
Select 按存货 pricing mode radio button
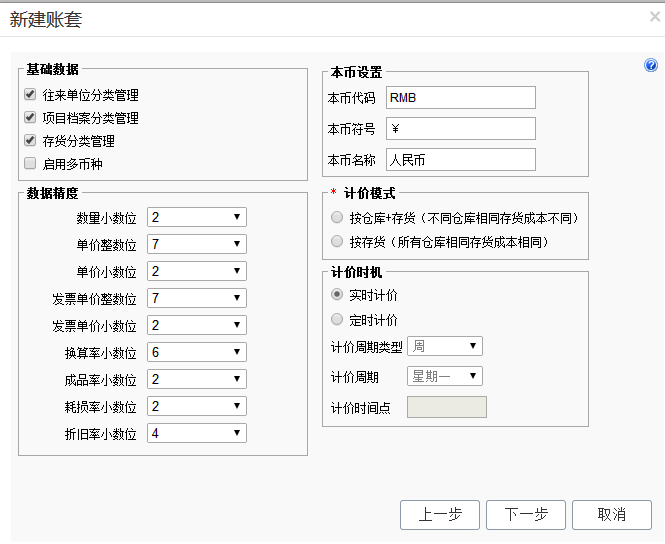coord(337,241)
